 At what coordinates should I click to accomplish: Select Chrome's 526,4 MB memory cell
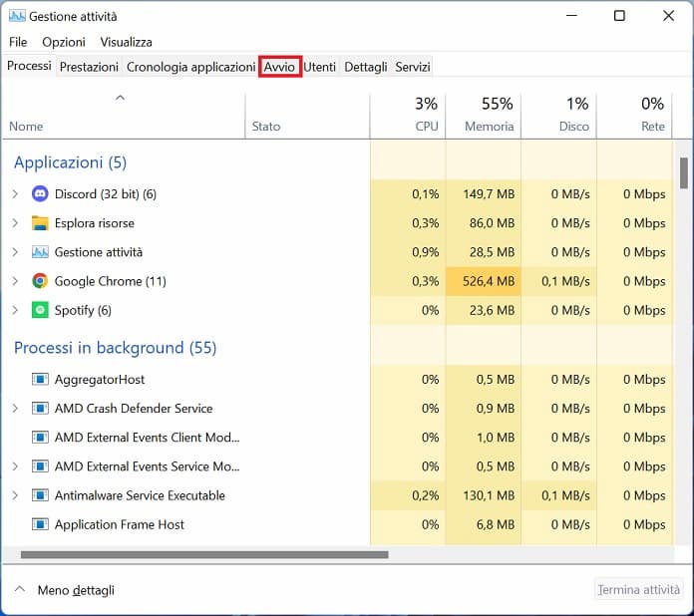pyautogui.click(x=484, y=281)
